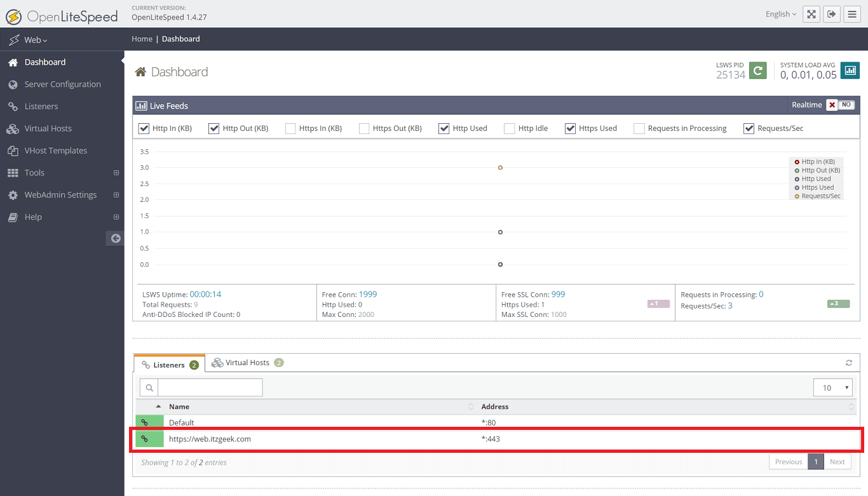868x496 pixels.
Task: Expand the Help submenu plus icon
Action: click(x=116, y=217)
